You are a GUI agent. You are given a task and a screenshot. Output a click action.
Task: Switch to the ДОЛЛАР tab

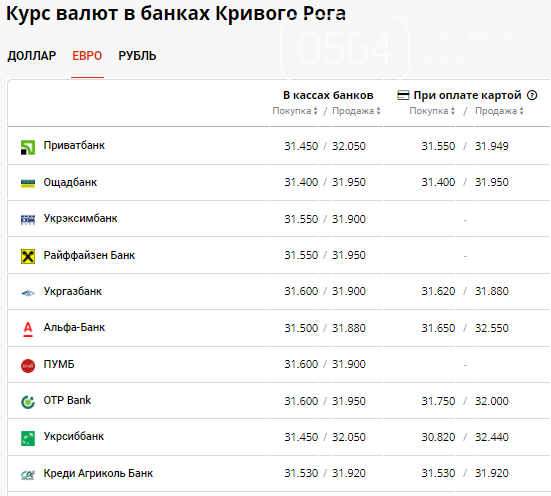(x=32, y=56)
